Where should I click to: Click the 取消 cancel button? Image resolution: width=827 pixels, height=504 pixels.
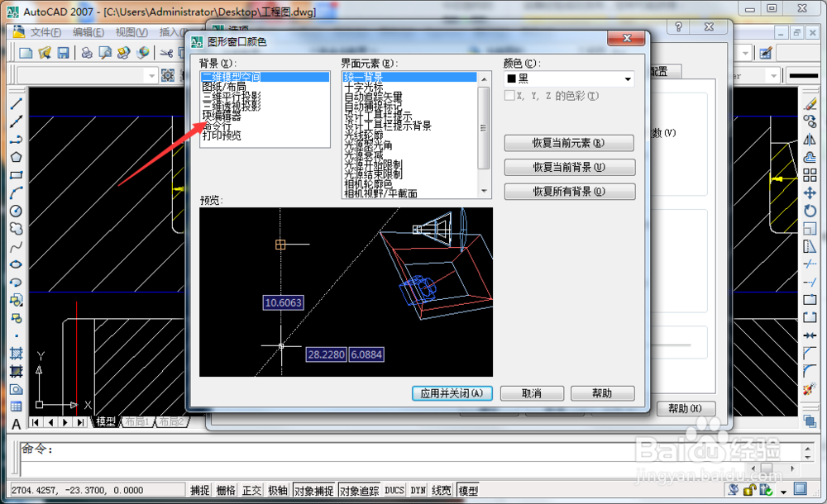532,393
